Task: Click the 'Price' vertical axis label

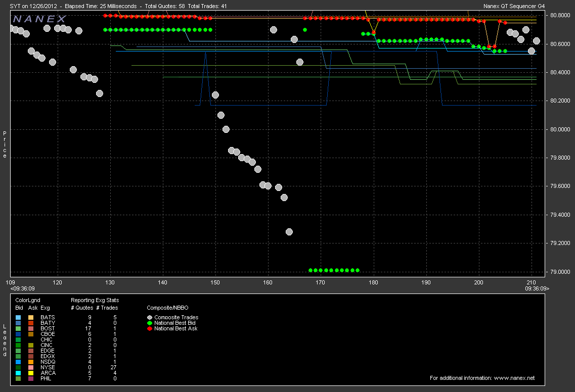Action: pyautogui.click(x=5, y=144)
